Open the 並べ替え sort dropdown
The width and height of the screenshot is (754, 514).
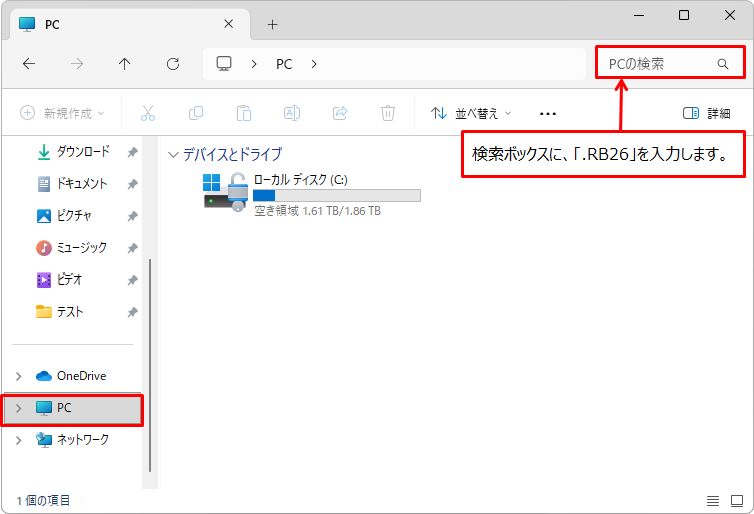[471, 113]
